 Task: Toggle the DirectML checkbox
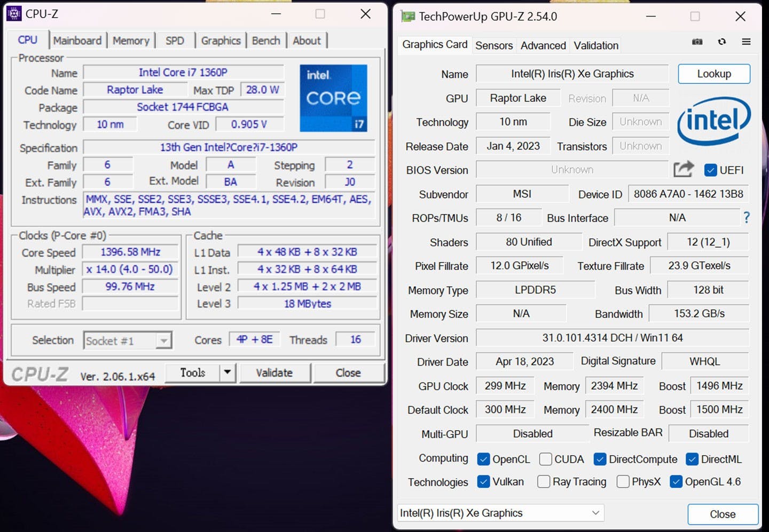click(692, 459)
